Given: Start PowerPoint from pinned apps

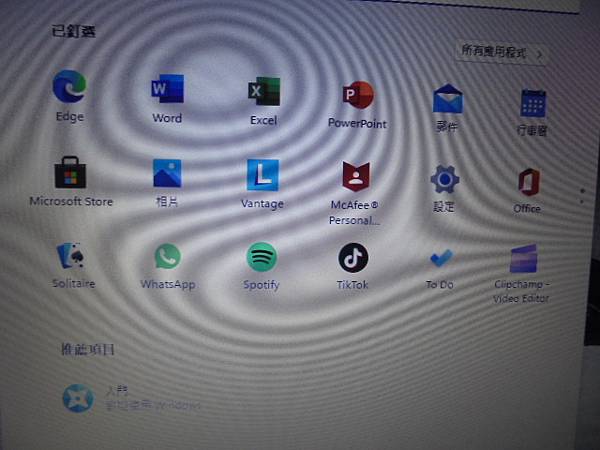Looking at the screenshot, I should [x=358, y=95].
